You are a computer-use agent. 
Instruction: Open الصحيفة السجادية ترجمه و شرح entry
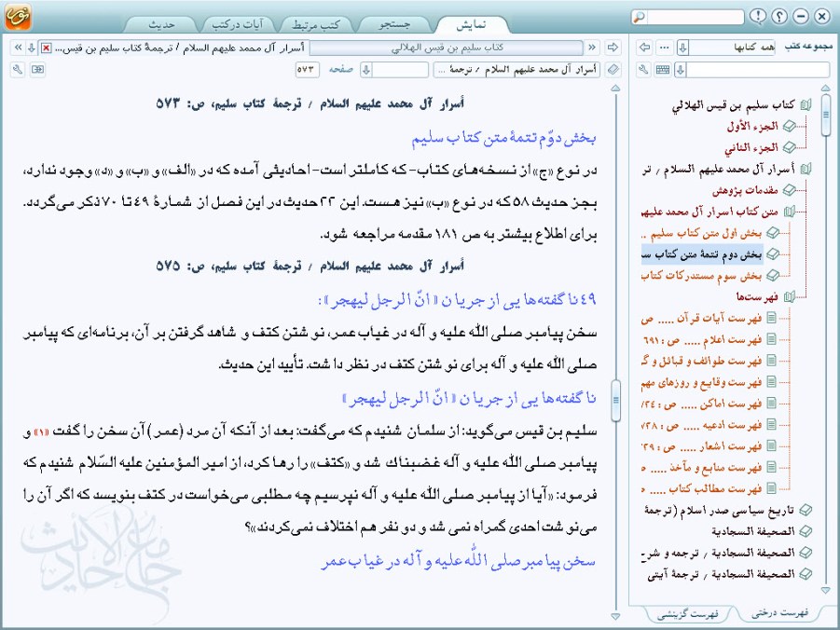point(718,553)
